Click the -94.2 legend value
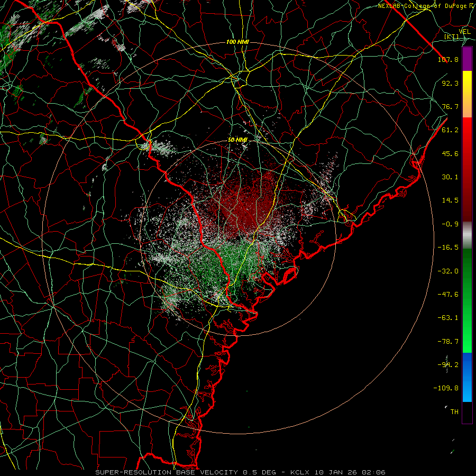476x476 pixels. [x=448, y=365]
